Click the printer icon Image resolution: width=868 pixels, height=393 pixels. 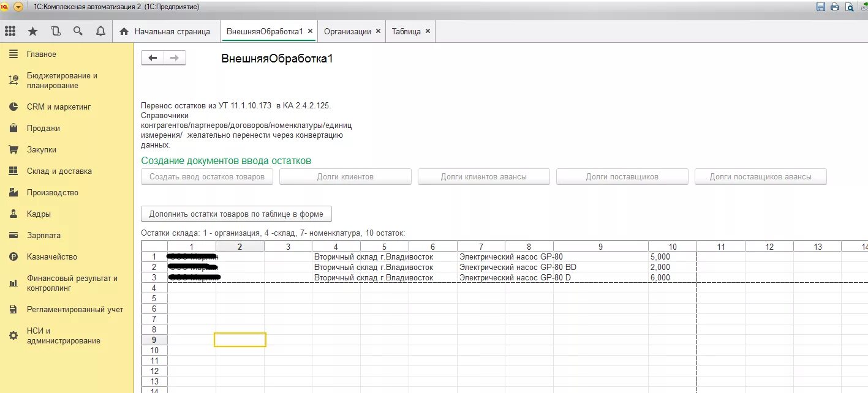[835, 7]
